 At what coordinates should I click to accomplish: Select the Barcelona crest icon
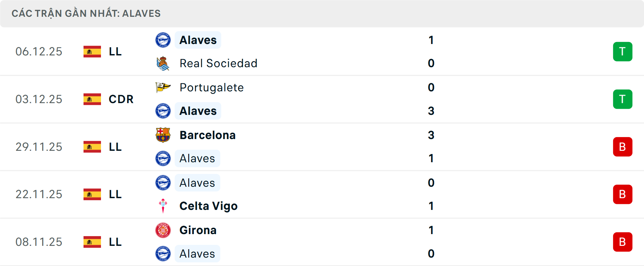pyautogui.click(x=163, y=135)
